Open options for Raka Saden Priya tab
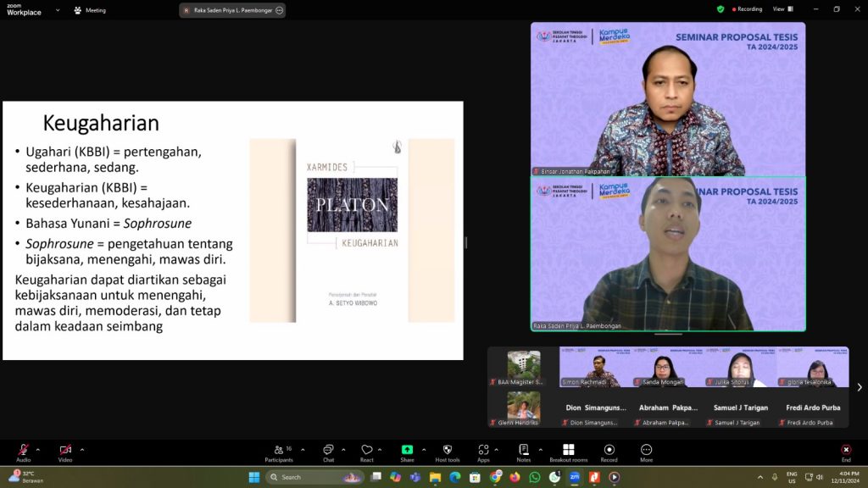The image size is (868, 488). (x=280, y=10)
